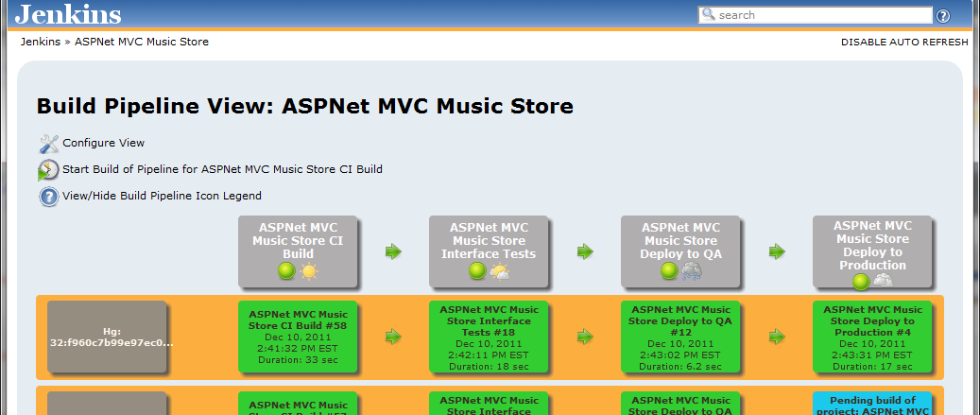Open Deploy to QA #12 build box
The image size is (980, 415).
pyautogui.click(x=680, y=337)
